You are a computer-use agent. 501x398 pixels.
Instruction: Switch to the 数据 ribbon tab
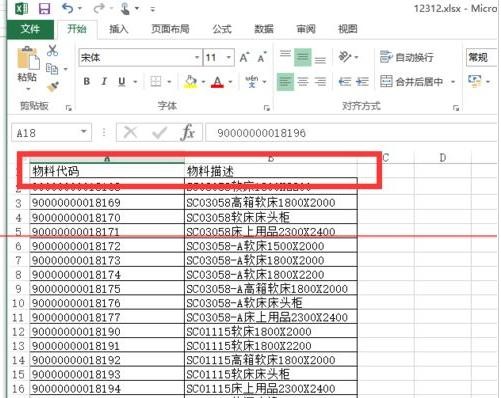point(264,29)
